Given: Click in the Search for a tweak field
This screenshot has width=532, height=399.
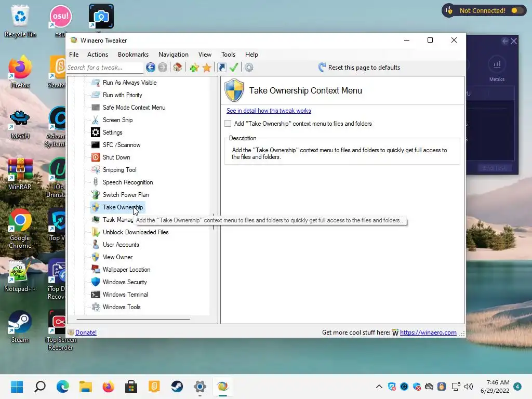Looking at the screenshot, I should (x=104, y=68).
